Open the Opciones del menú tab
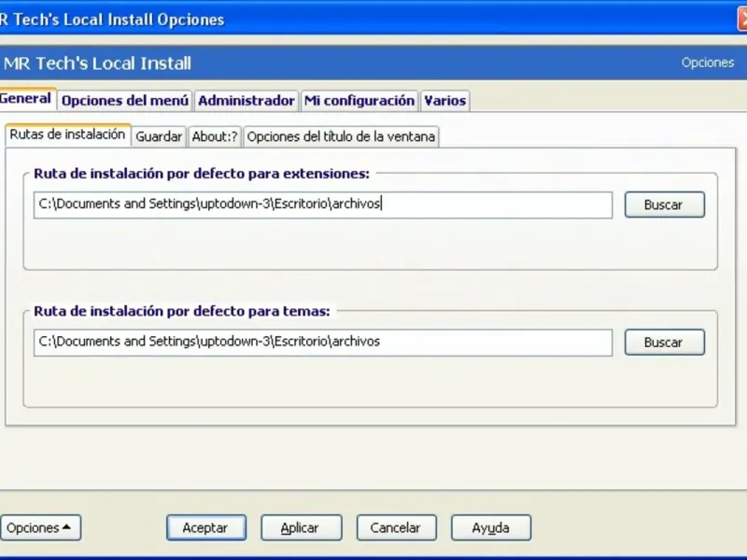The image size is (747, 560). pos(125,101)
